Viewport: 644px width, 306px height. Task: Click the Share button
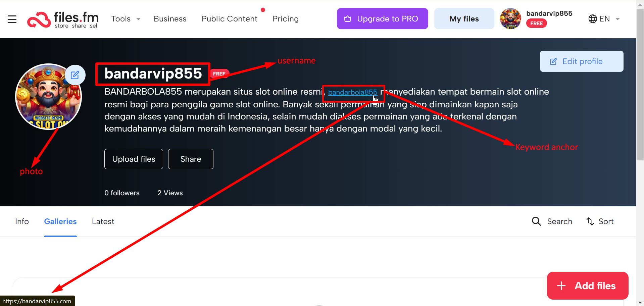pyautogui.click(x=191, y=159)
